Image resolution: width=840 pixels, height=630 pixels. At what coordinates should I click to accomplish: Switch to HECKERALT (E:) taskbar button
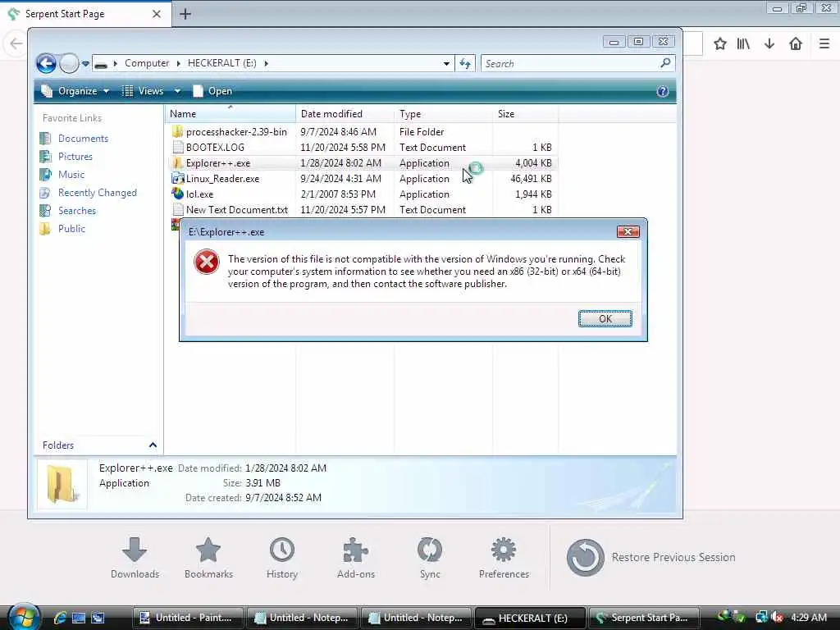pyautogui.click(x=531, y=618)
